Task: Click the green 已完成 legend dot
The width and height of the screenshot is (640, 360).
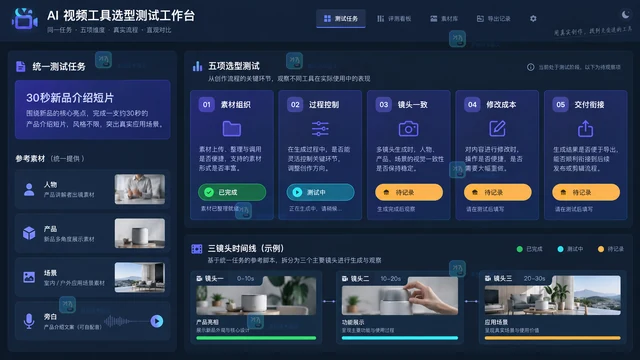Action: point(520,249)
